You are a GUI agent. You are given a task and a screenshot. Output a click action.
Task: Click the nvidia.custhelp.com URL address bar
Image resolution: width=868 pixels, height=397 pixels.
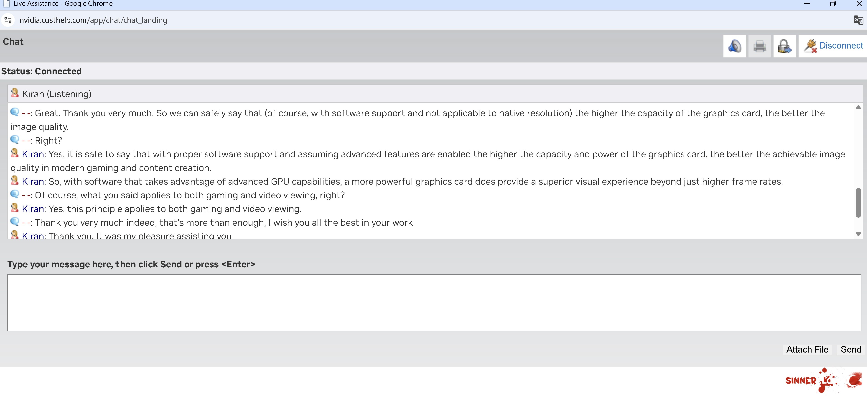pyautogui.click(x=93, y=20)
